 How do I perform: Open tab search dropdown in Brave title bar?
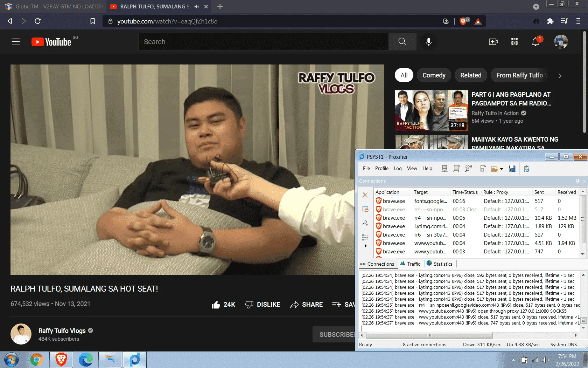536,7
